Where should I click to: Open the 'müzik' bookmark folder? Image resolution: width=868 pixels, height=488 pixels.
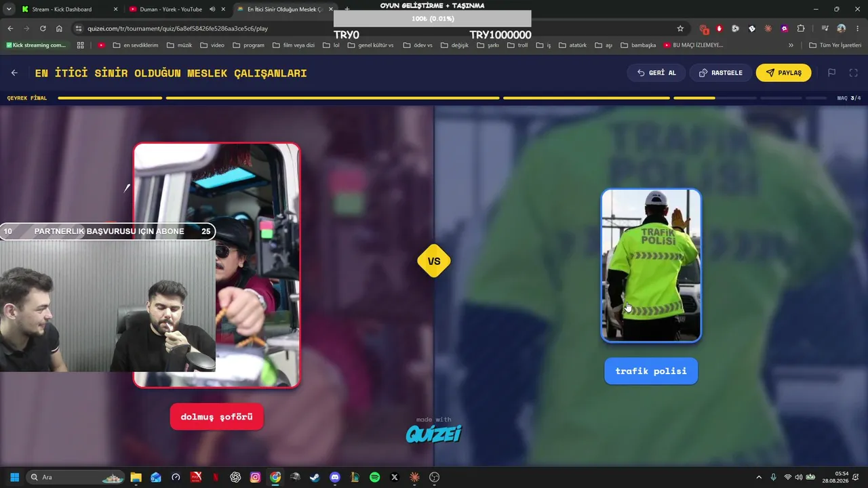coord(179,45)
